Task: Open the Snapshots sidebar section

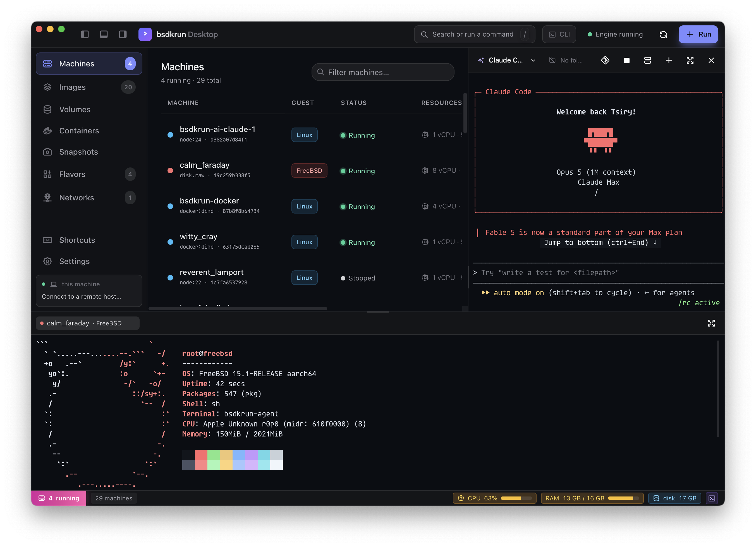Action: point(89,152)
